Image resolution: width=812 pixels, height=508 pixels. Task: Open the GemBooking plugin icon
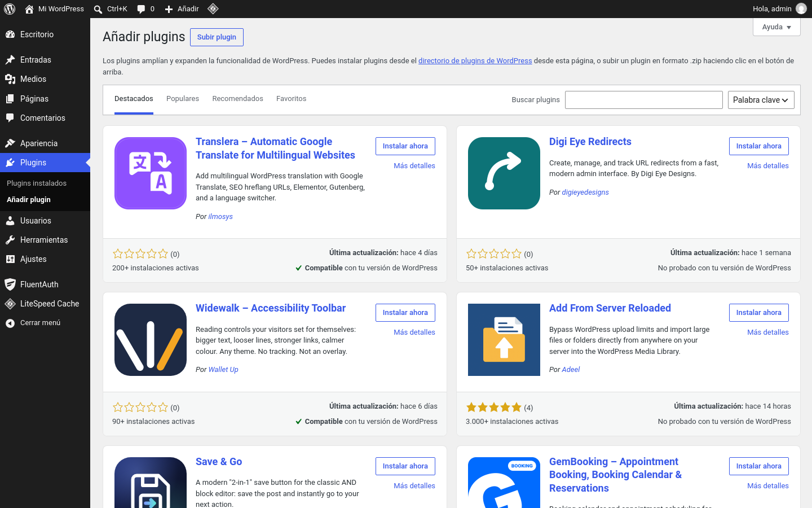click(504, 483)
